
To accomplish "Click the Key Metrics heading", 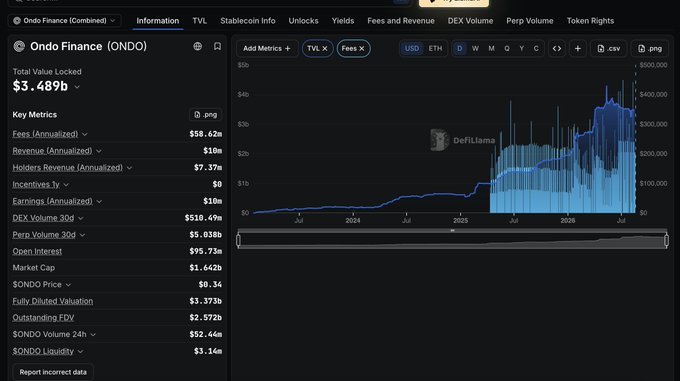I will coord(35,114).
